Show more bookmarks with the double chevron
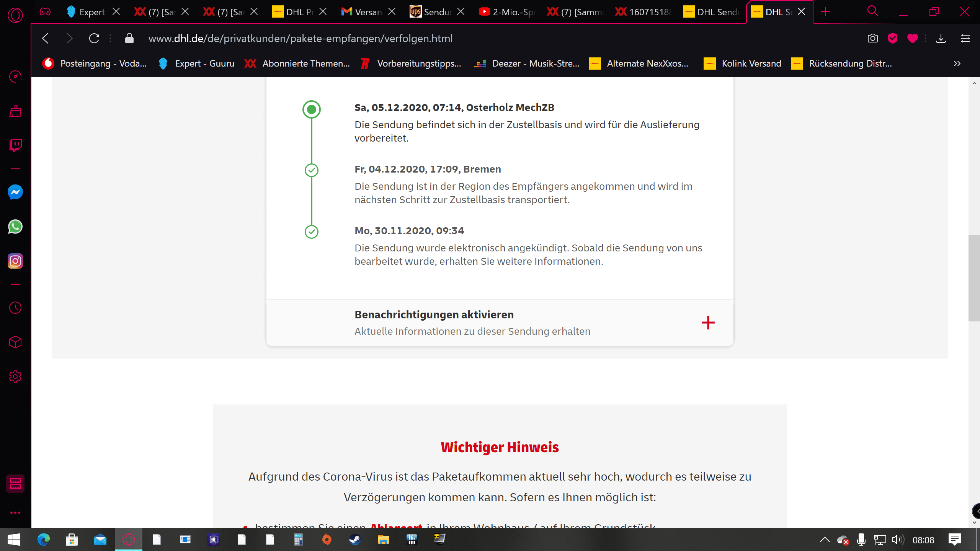Viewport: 980px width, 551px height. (957, 64)
